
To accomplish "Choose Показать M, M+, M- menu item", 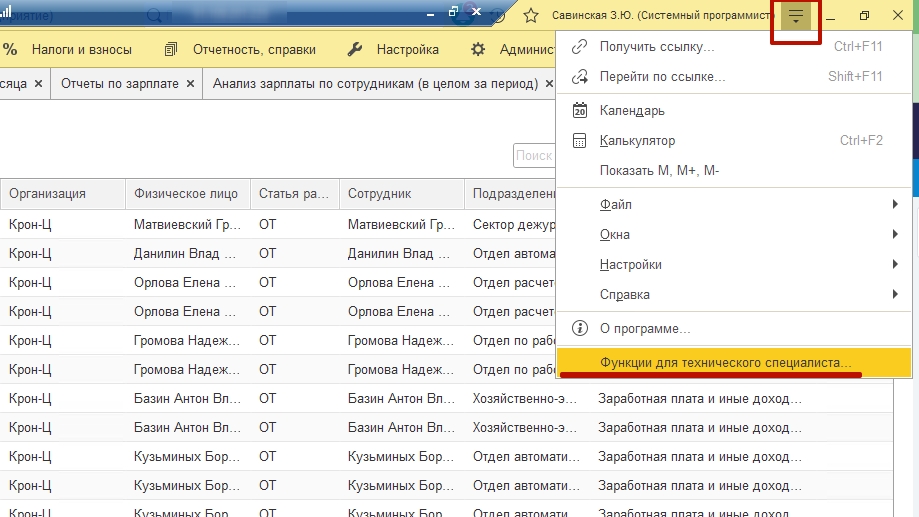I will 659,171.
